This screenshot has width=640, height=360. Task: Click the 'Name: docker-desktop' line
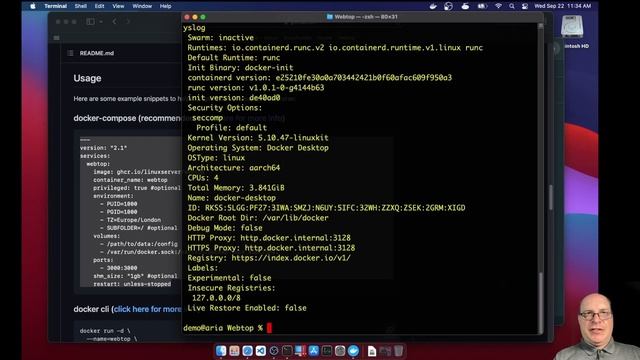[x=231, y=198]
